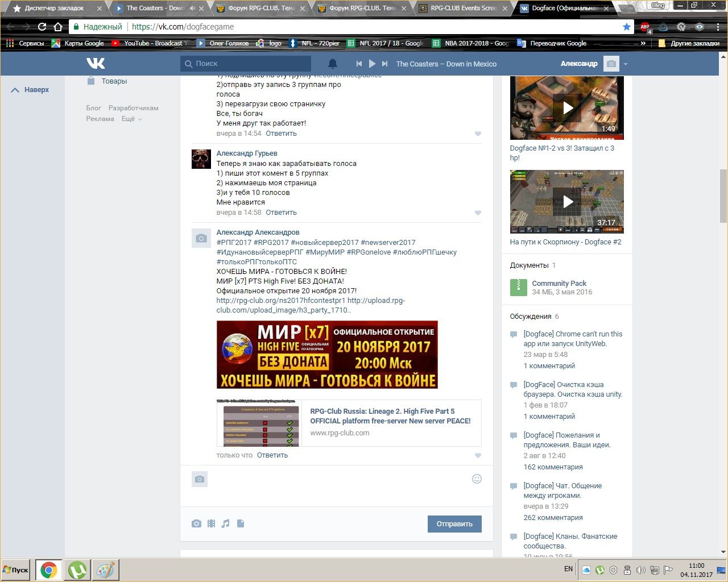Screen dimensions: 728x582
Task: Click the VK logo in the header
Action: coord(96,64)
